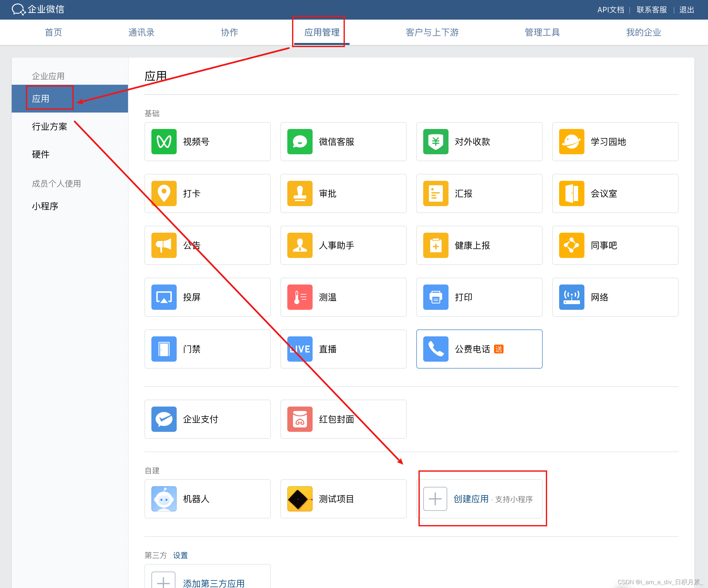Click the plus icon for 创建应用
The height and width of the screenshot is (588, 708).
pos(435,499)
